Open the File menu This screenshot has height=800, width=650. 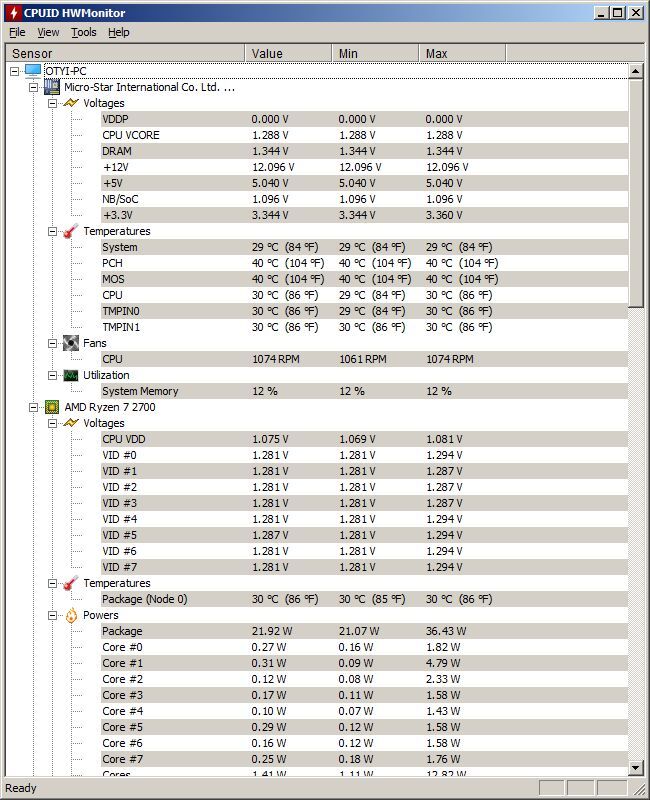click(x=17, y=32)
